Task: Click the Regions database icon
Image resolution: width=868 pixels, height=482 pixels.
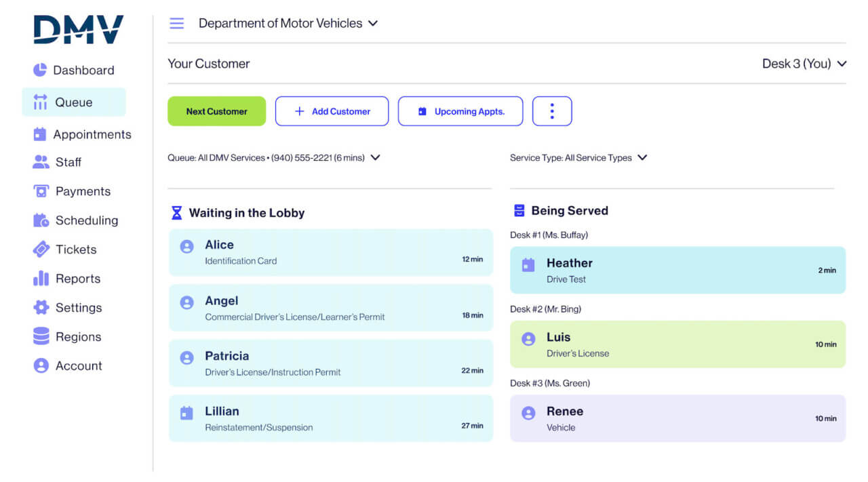Action: [x=41, y=336]
